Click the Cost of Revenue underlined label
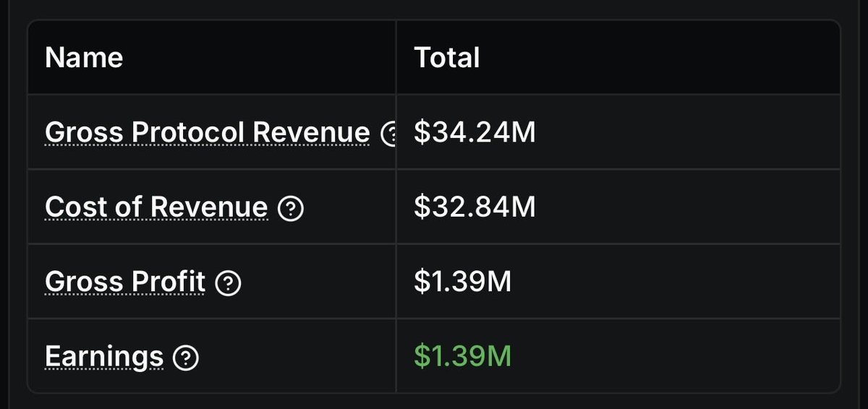 (x=156, y=208)
